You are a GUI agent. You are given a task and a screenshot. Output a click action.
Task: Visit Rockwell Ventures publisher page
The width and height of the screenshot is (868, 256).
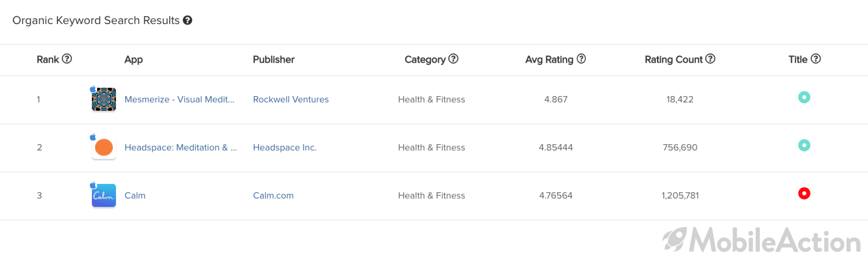click(291, 100)
